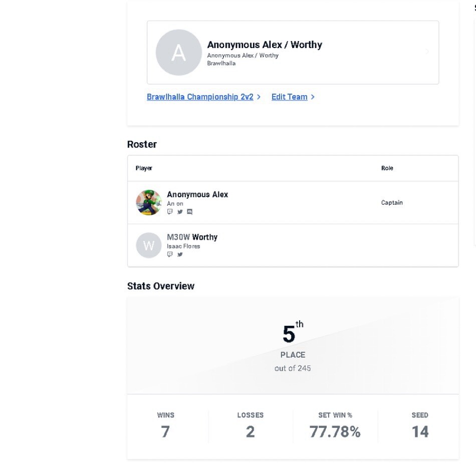The width and height of the screenshot is (476, 468).
Task: Open Anonymous Alex's Twitter bird icon
Action: point(180,212)
